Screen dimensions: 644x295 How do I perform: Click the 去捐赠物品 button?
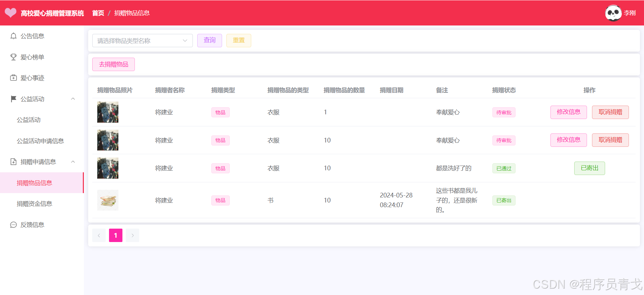114,64
